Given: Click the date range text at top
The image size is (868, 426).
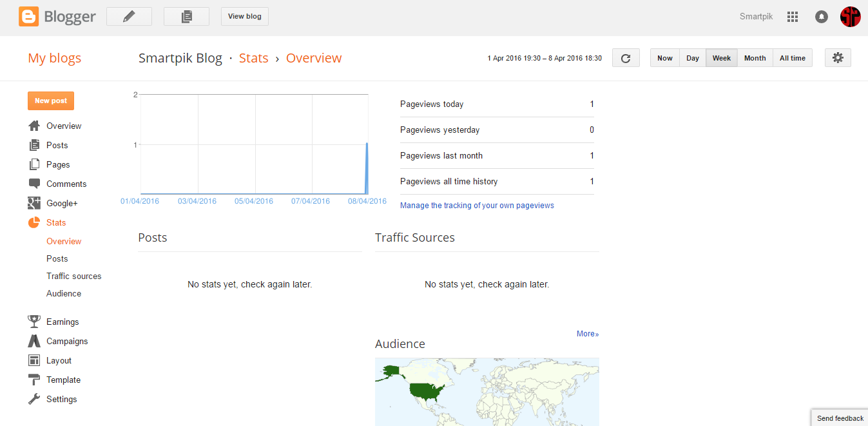Looking at the screenshot, I should point(545,58).
